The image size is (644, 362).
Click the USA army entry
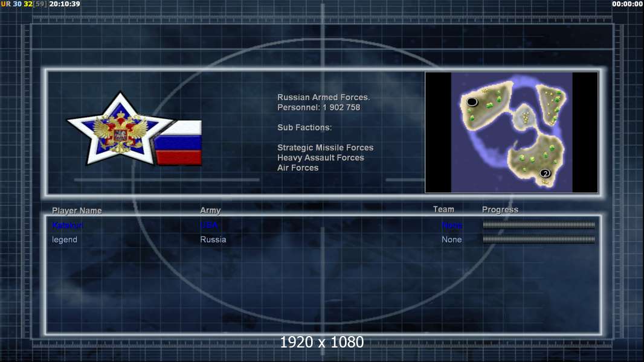click(x=209, y=225)
